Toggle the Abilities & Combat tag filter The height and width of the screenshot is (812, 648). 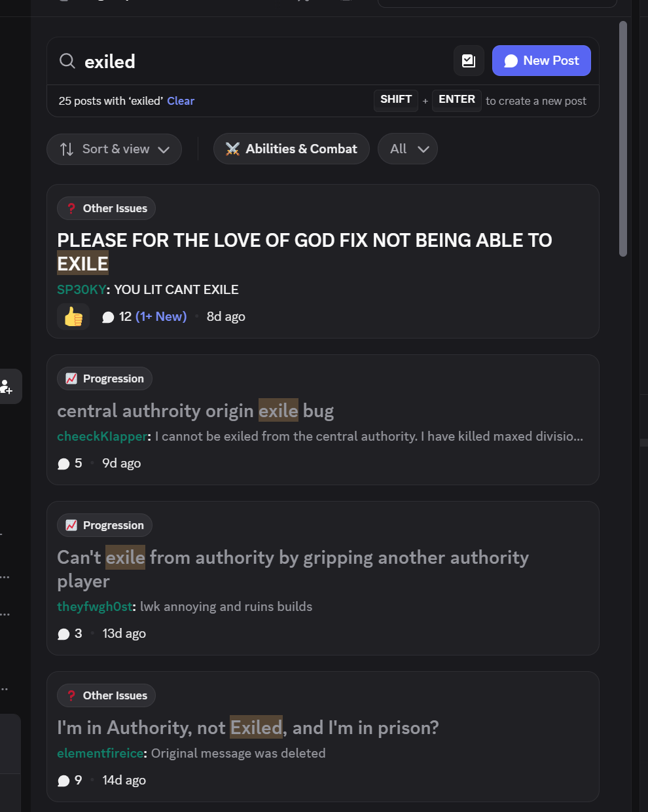coord(291,149)
